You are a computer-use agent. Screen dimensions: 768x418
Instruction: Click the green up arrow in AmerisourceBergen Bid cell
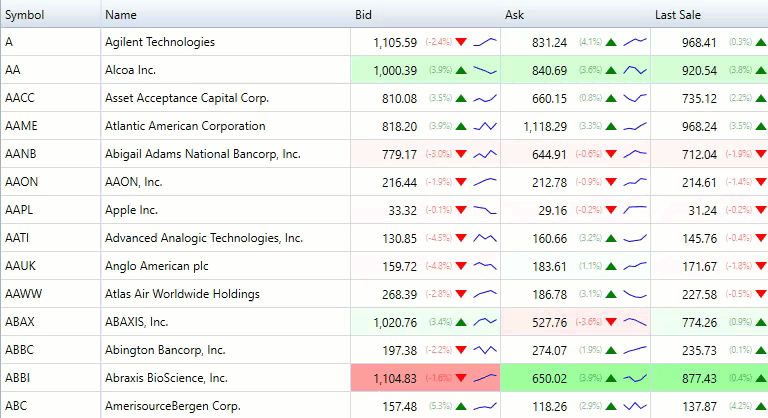pos(461,406)
